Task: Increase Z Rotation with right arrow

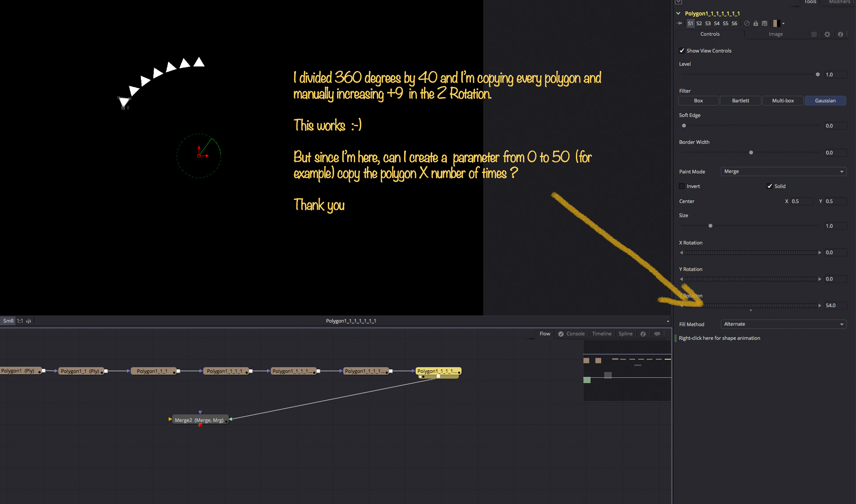Action: 820,305
